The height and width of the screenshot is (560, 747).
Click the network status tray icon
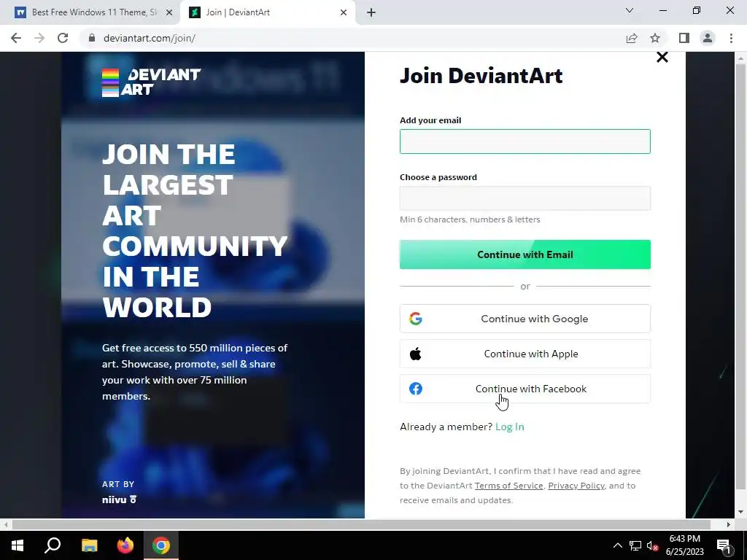(635, 545)
